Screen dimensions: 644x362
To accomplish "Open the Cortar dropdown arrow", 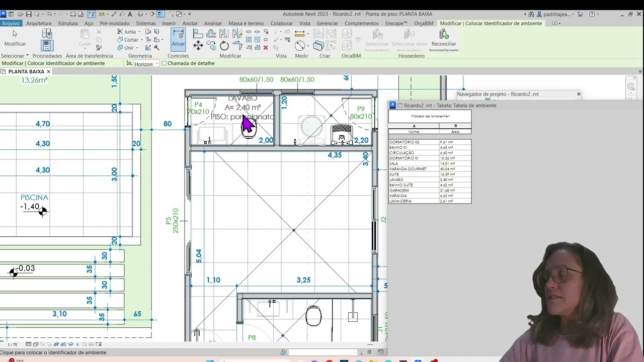I will [x=142, y=40].
